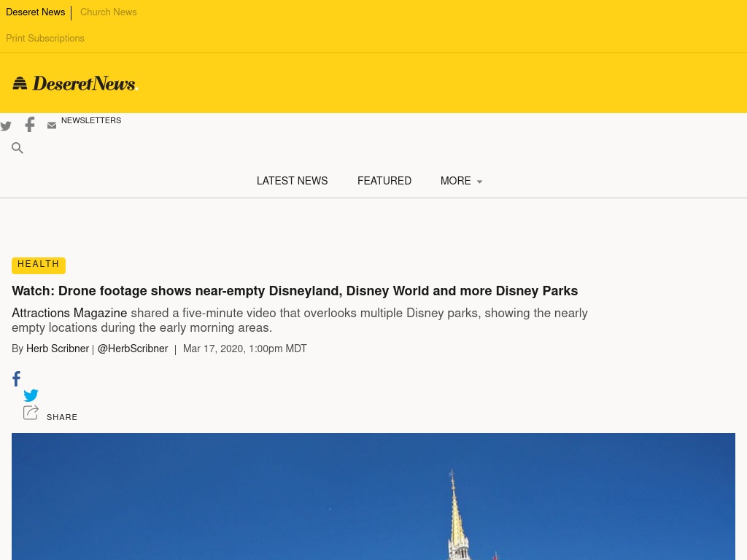Visit Attractions Magazine link
Screen dimensions: 747x560
(69, 313)
